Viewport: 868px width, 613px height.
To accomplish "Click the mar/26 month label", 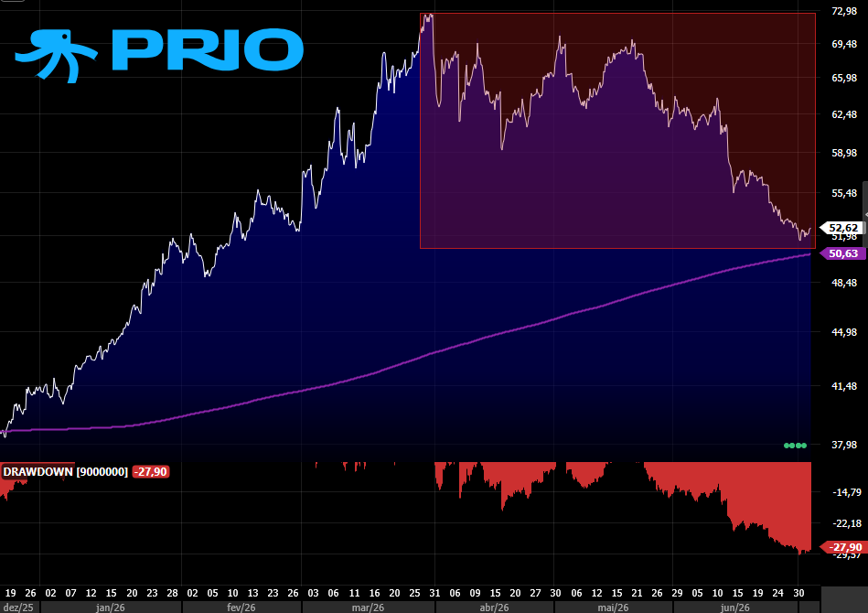I will click(368, 608).
